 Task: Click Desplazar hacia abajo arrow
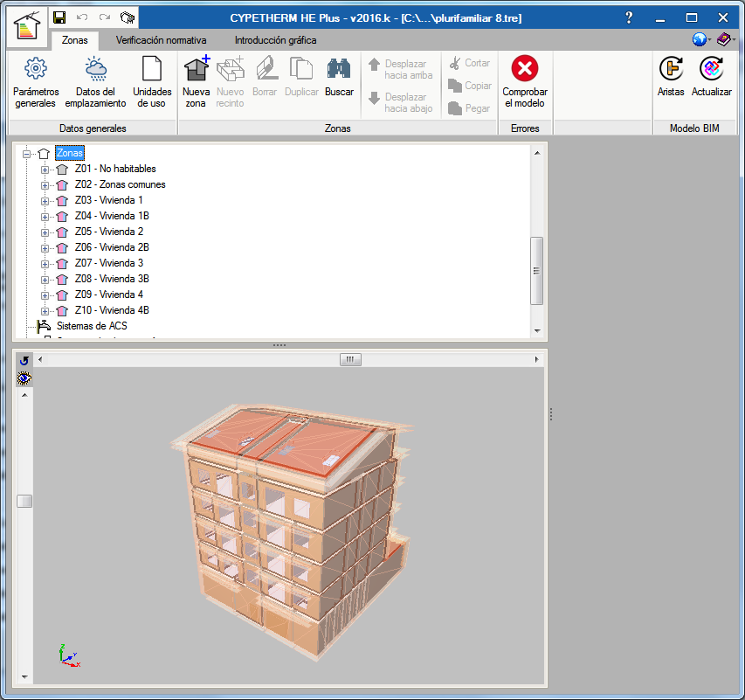[x=375, y=98]
